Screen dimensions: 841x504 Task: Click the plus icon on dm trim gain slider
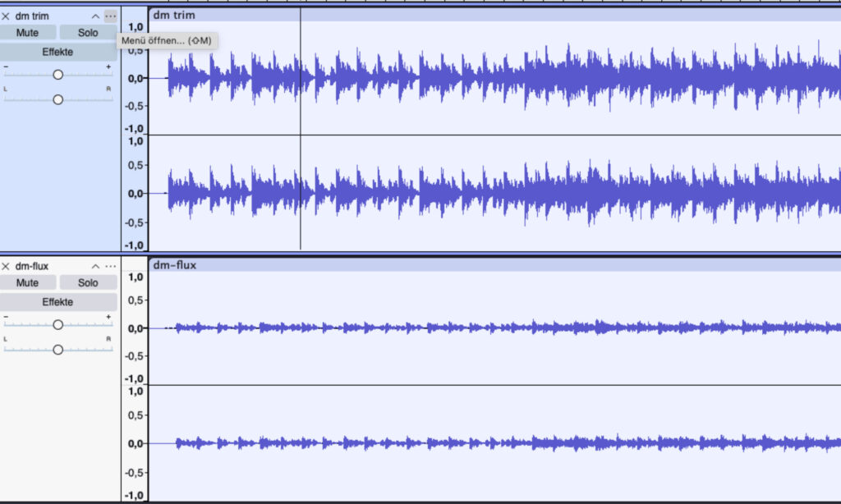[109, 68]
